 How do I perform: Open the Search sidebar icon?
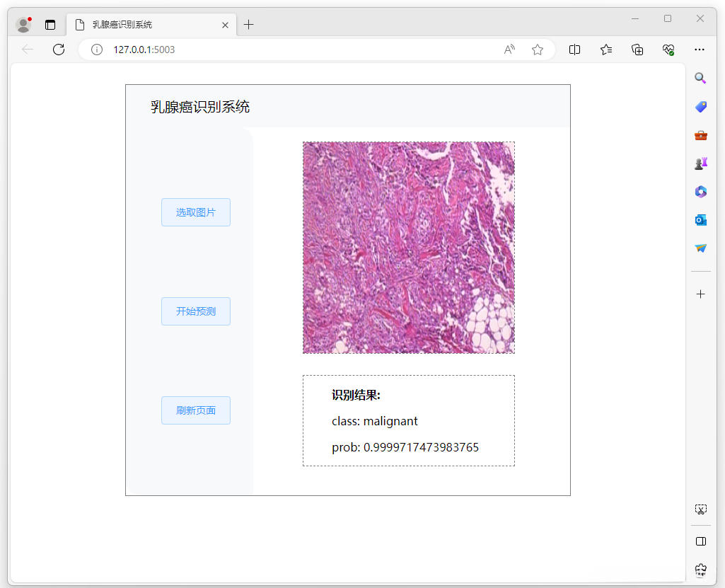click(x=700, y=78)
